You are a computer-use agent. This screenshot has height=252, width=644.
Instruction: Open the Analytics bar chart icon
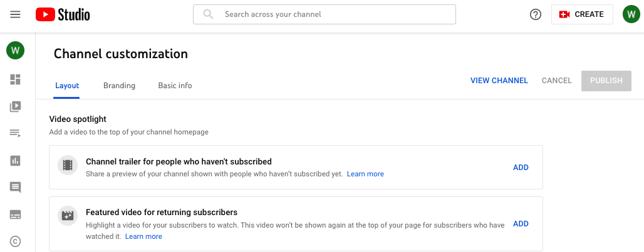pos(15,161)
